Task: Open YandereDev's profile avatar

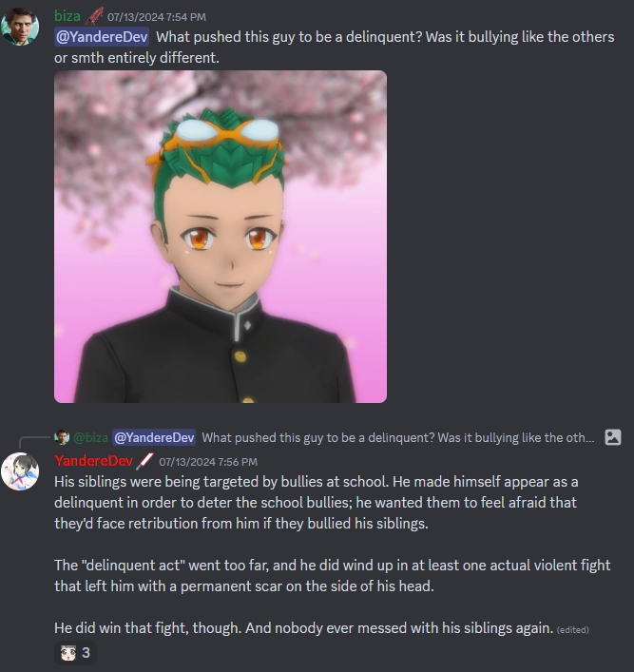Action: [20, 471]
